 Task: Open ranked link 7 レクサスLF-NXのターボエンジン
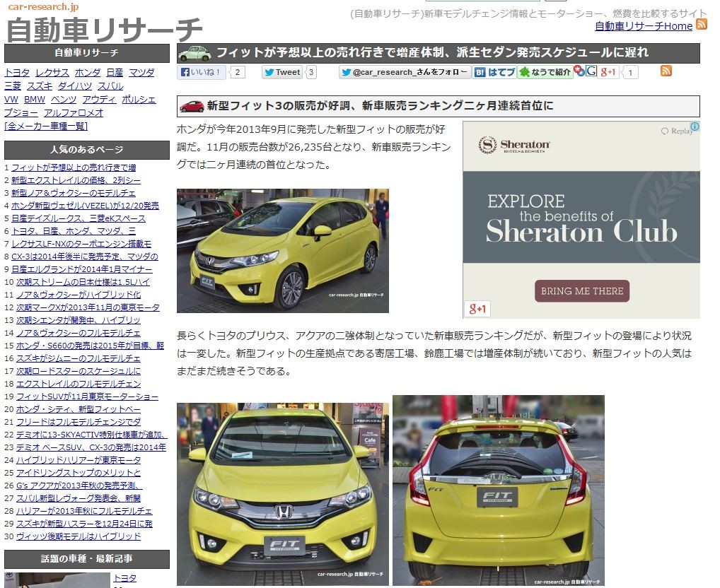tap(81, 244)
